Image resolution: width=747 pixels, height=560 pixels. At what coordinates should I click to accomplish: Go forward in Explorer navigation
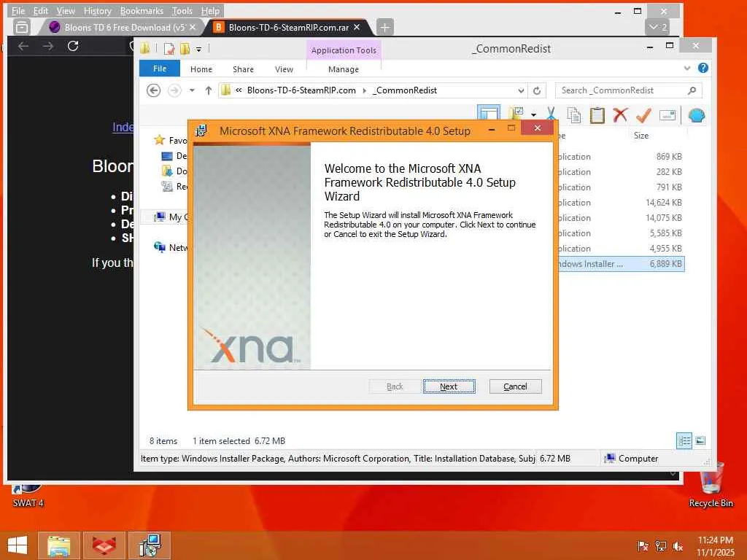(174, 90)
